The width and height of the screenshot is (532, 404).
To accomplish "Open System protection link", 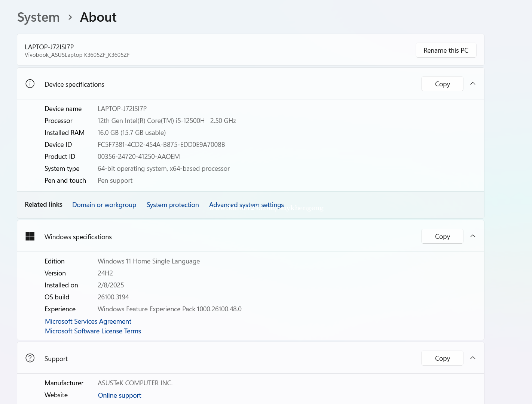I will point(172,205).
